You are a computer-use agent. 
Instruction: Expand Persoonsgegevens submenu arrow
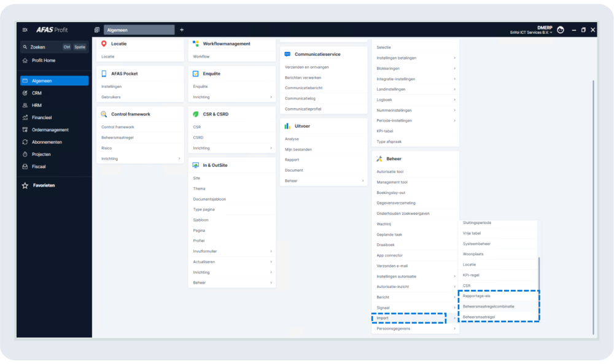(454, 328)
